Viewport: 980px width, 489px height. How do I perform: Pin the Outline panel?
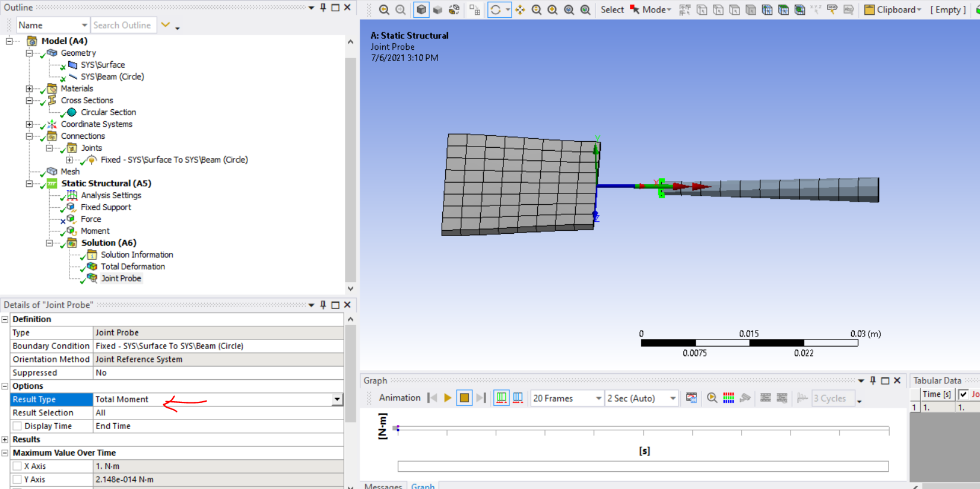tap(323, 8)
